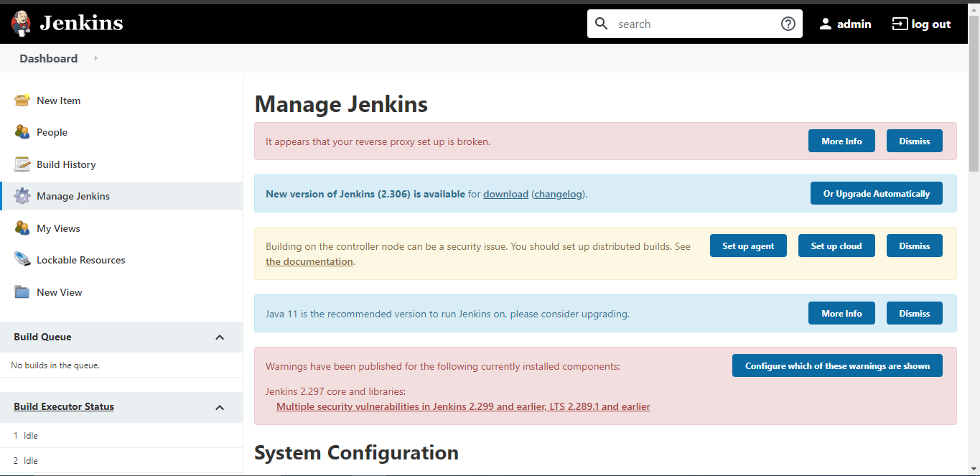
Task: Click the People icon in sidebar
Action: 22,132
